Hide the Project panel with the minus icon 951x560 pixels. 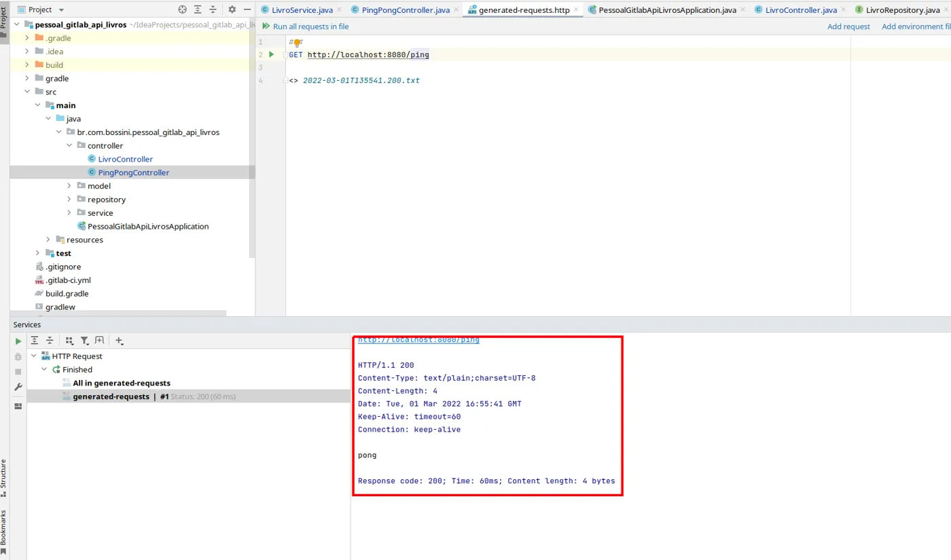pyautogui.click(x=246, y=10)
